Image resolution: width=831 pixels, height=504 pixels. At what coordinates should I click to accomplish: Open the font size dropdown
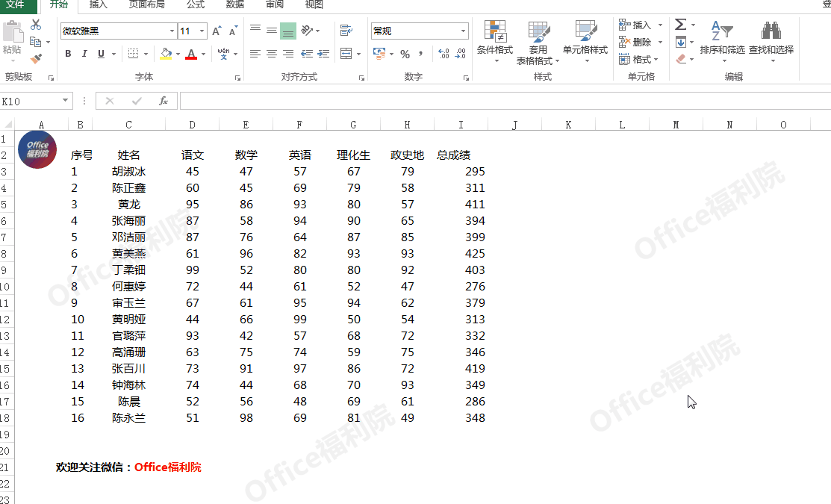[202, 31]
